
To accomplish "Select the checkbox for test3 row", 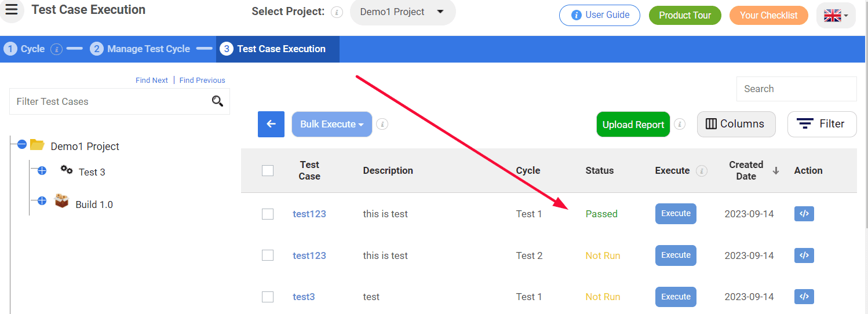I will (x=268, y=297).
